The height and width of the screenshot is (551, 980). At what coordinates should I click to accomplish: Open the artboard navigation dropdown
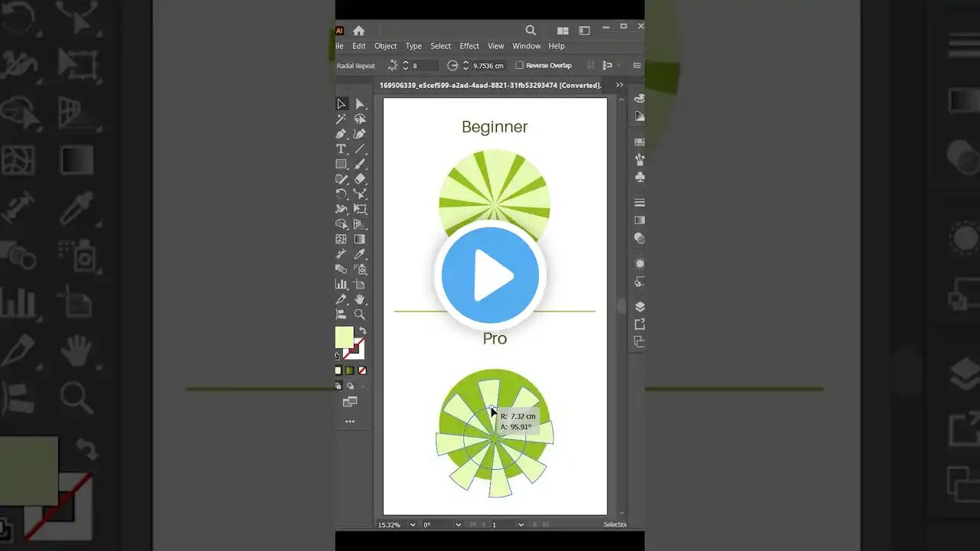coord(521,525)
